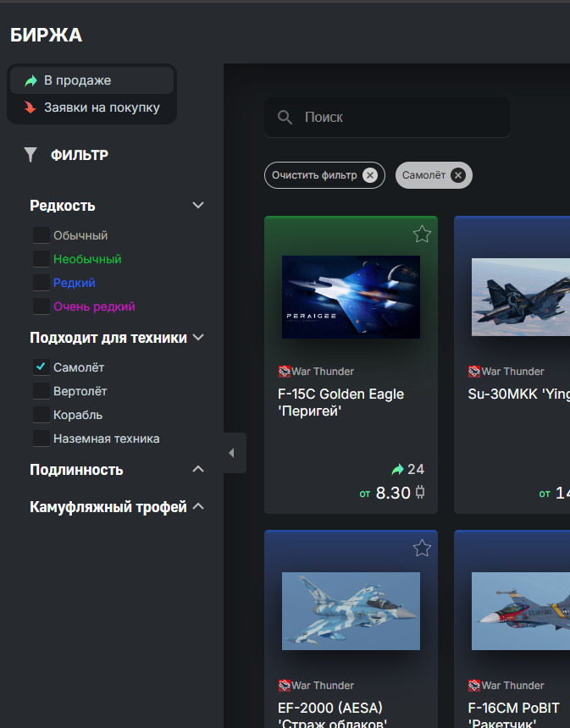Tick the Очень редкий checkbox
Image resolution: width=570 pixels, height=728 pixels.
42,306
